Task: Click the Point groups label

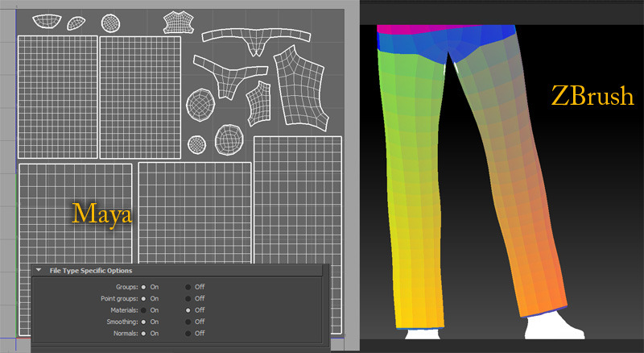Action: 119,298
